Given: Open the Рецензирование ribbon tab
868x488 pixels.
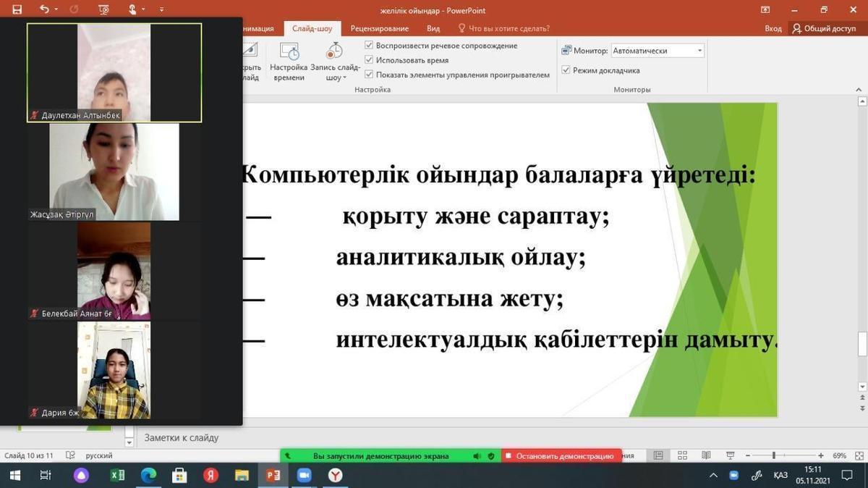Looking at the screenshot, I should [379, 29].
